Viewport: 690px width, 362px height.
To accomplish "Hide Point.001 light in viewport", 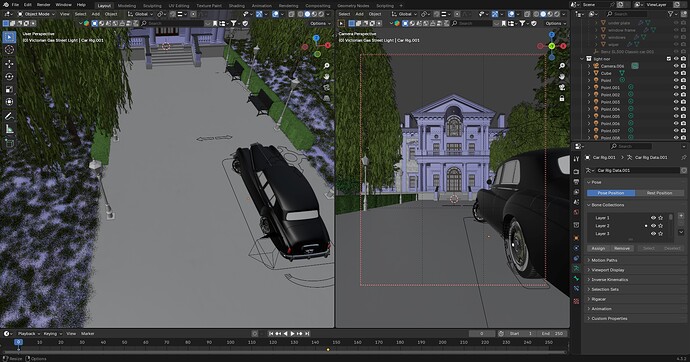I will coord(676,88).
